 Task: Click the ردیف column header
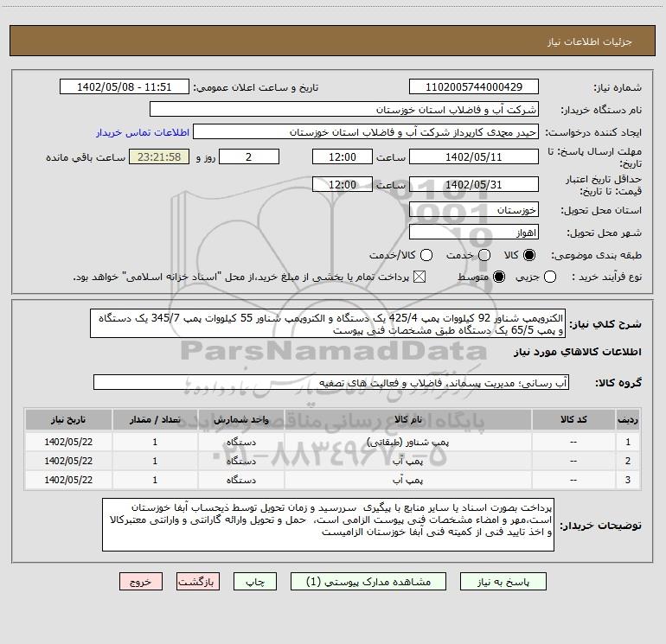[x=628, y=419]
